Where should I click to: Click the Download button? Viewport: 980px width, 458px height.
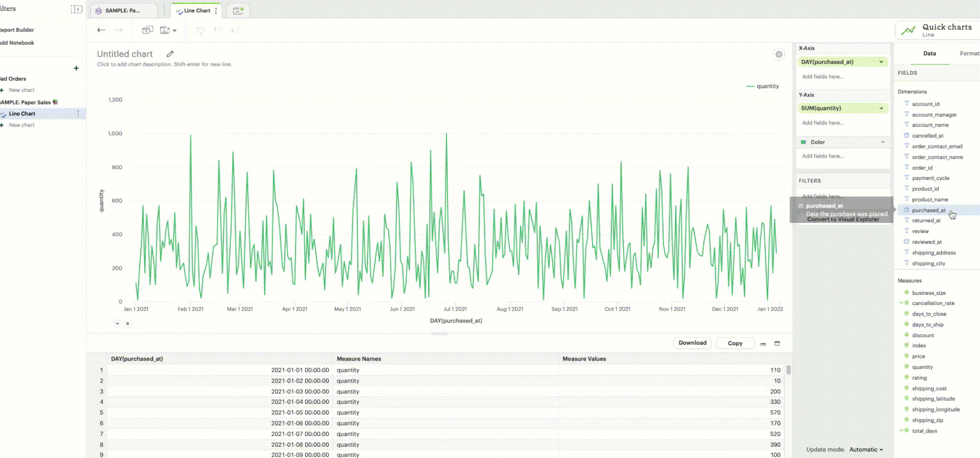[692, 343]
